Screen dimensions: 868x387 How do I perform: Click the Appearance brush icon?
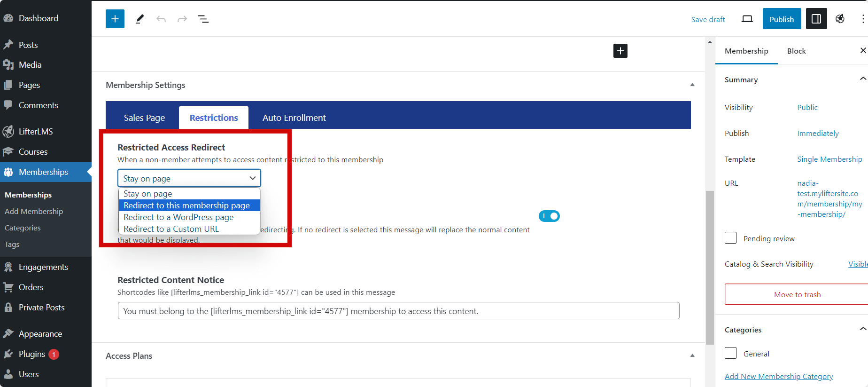tap(8, 334)
